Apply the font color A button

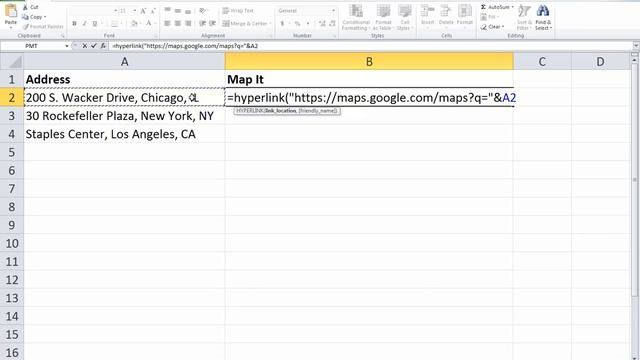(x=149, y=24)
